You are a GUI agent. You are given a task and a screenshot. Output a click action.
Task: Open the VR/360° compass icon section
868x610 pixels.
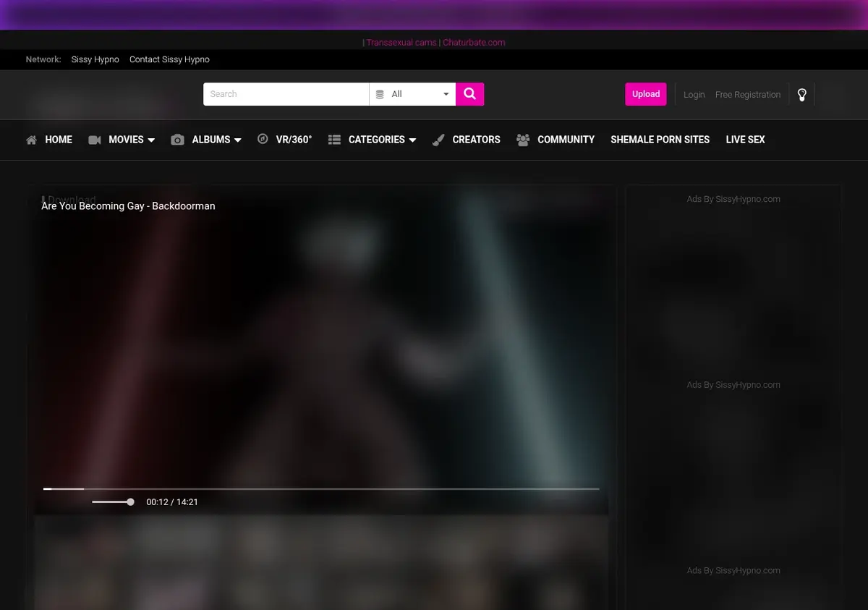[263, 139]
